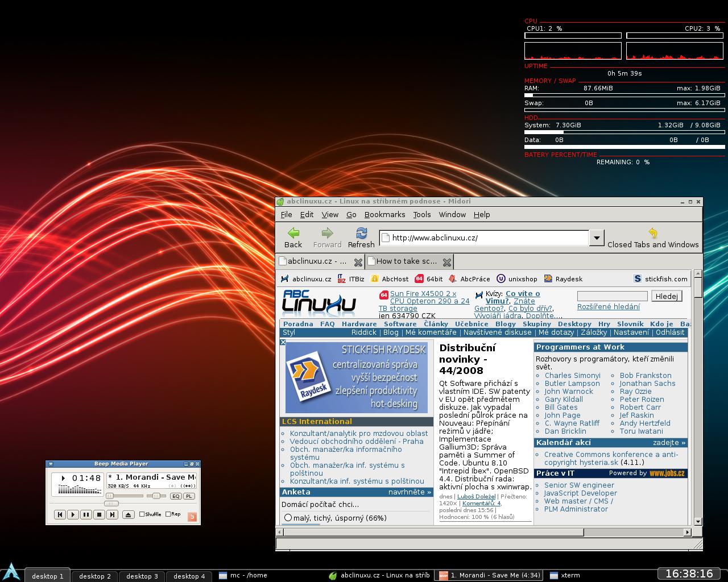The height and width of the screenshot is (582, 728).
Task: Click the orange icon in Beep Media Player
Action: click(192, 516)
